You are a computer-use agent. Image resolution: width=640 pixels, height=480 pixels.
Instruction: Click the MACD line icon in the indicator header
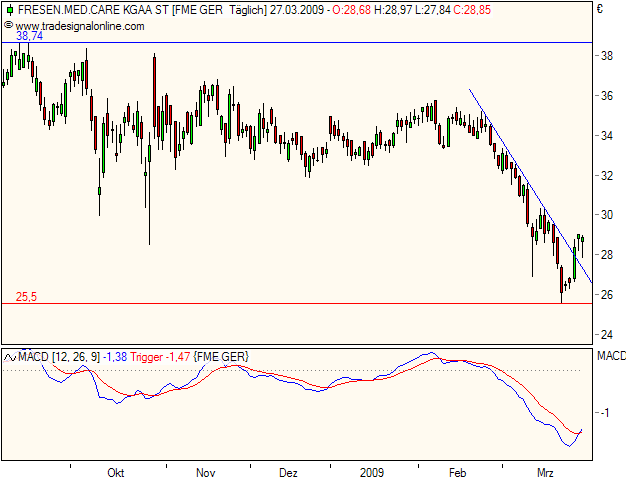(9, 357)
